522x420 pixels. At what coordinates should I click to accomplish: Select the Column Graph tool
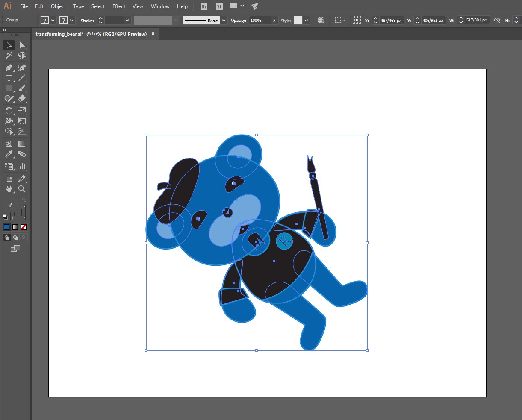[22, 166]
